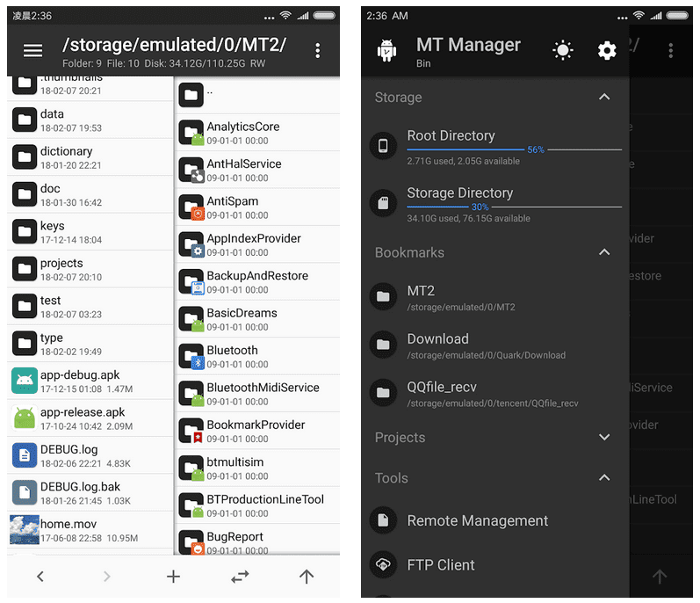
Task: Open the AnalyticsCore folder icon
Action: click(191, 133)
